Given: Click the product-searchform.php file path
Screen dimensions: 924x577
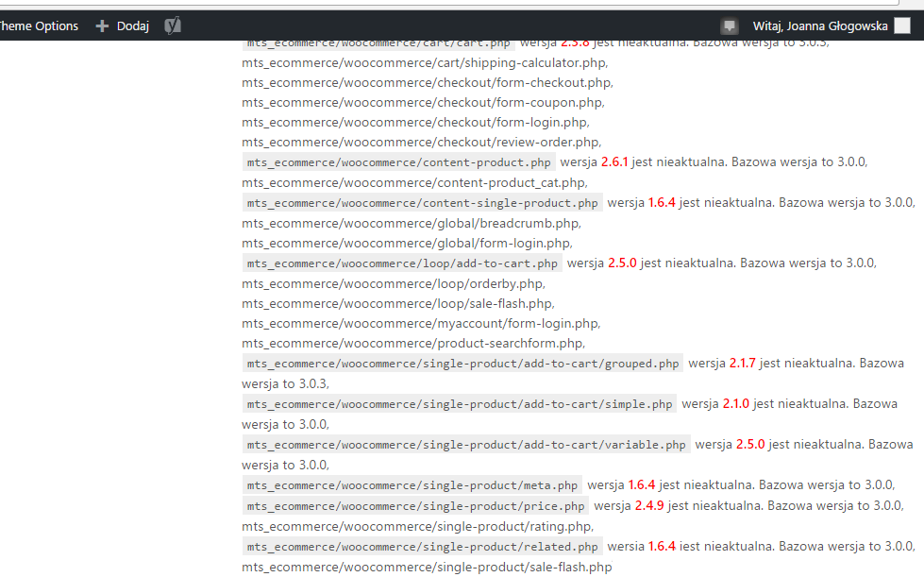Looking at the screenshot, I should 413,344.
